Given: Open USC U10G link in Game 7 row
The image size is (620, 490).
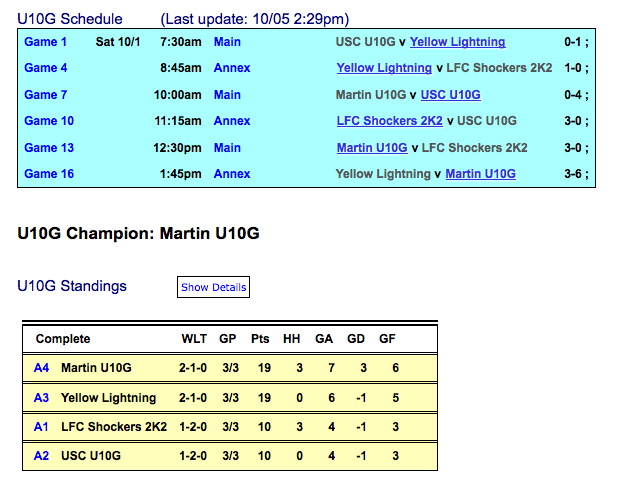Looking at the screenshot, I should (x=451, y=95).
